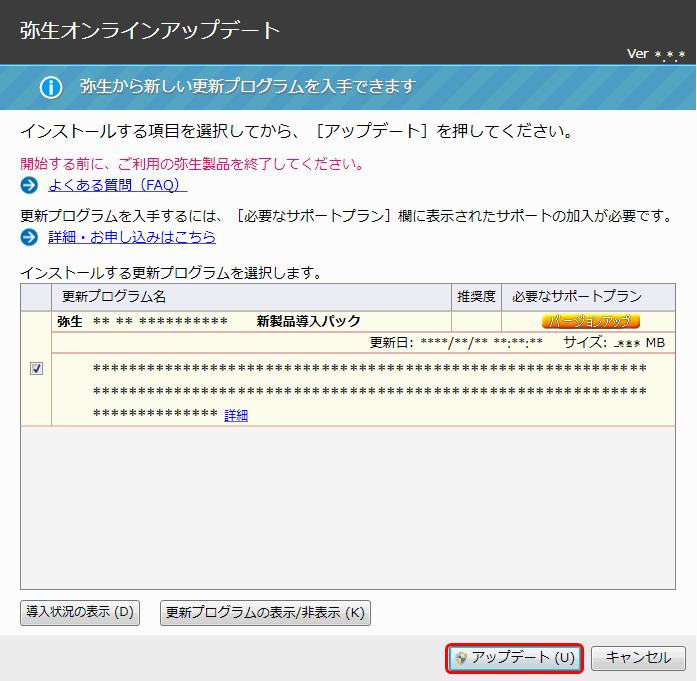Click the 弥生オンラインアップデート title text
Viewport: 697px width, 681px height.
pyautogui.click(x=150, y=30)
